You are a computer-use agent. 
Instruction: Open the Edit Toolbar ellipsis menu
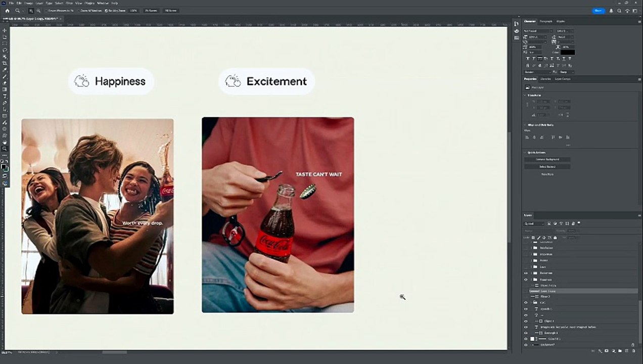coord(5,155)
